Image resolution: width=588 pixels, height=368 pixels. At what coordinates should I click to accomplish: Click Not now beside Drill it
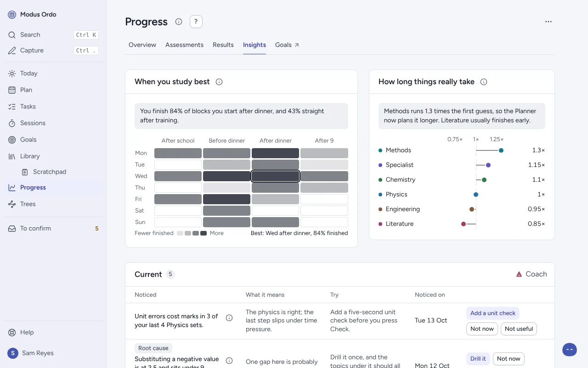tap(509, 359)
